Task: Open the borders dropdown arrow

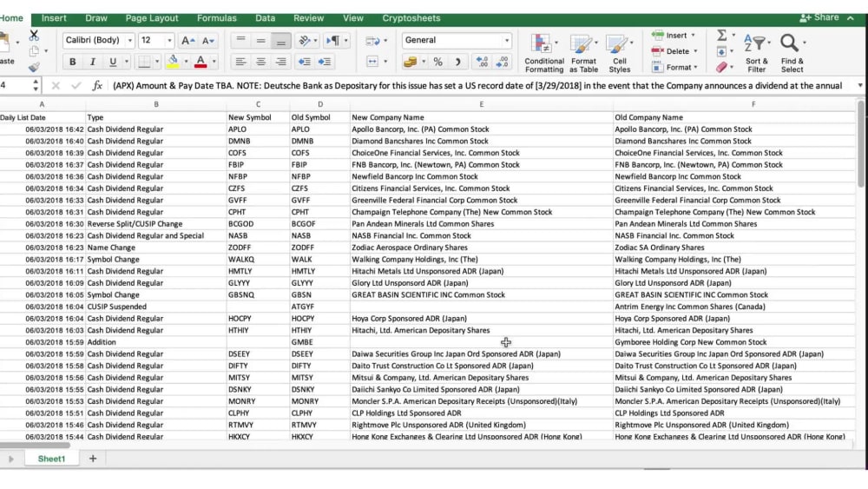Action: point(157,62)
